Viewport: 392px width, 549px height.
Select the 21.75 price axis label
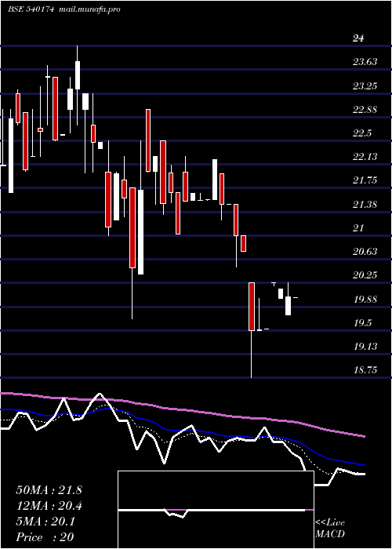point(365,180)
